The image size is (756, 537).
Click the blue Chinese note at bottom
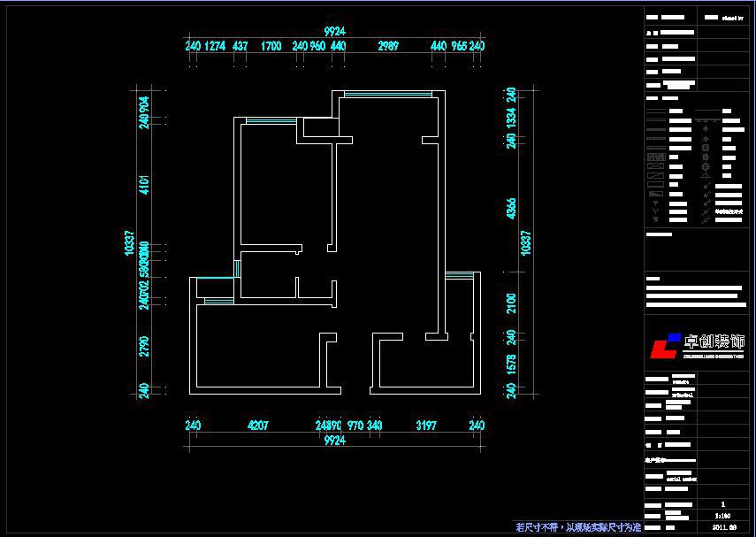(578, 527)
